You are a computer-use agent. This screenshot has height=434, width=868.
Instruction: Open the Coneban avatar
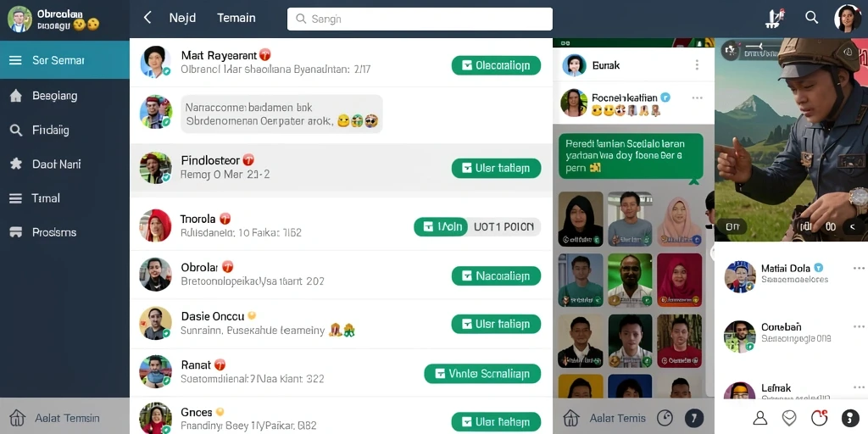(739, 337)
